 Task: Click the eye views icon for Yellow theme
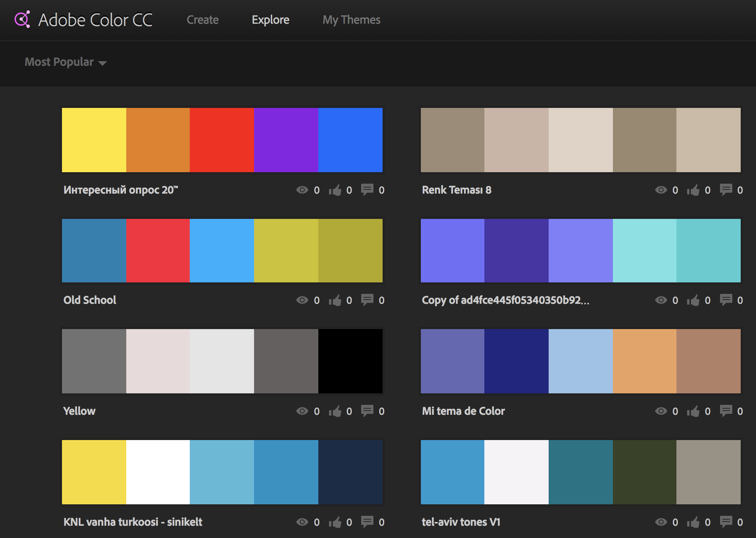pos(302,411)
